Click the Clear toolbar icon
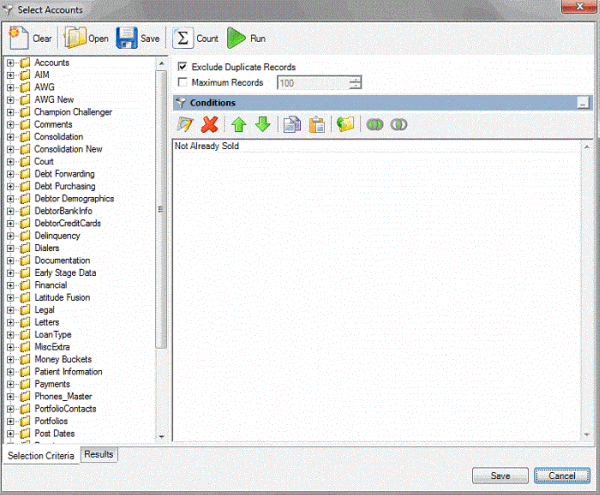 pyautogui.click(x=19, y=38)
